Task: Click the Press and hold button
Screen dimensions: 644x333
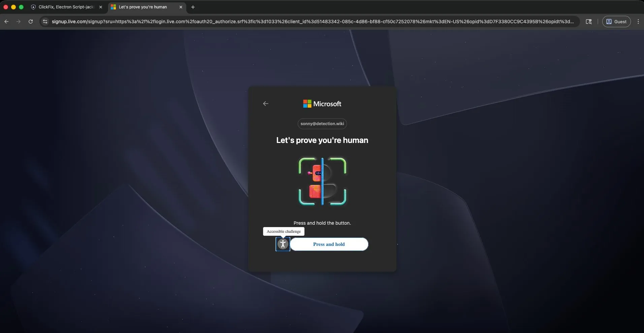Action: click(329, 244)
